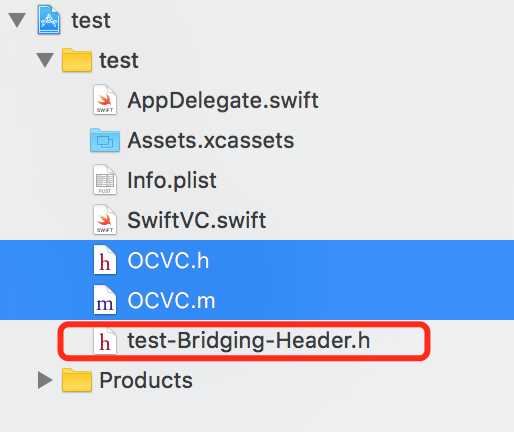Click the Assets.xcassets catalog icon
The image size is (514, 432).
tap(105, 140)
